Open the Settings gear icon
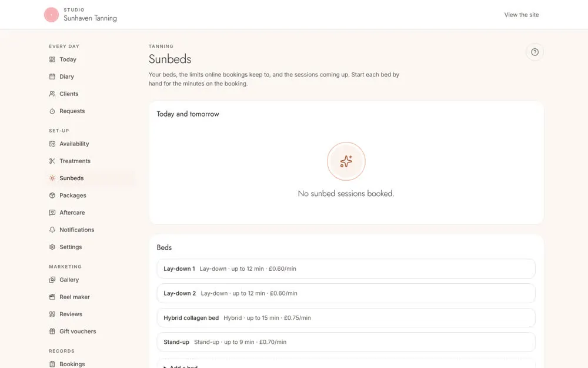The image size is (588, 368). 52,247
